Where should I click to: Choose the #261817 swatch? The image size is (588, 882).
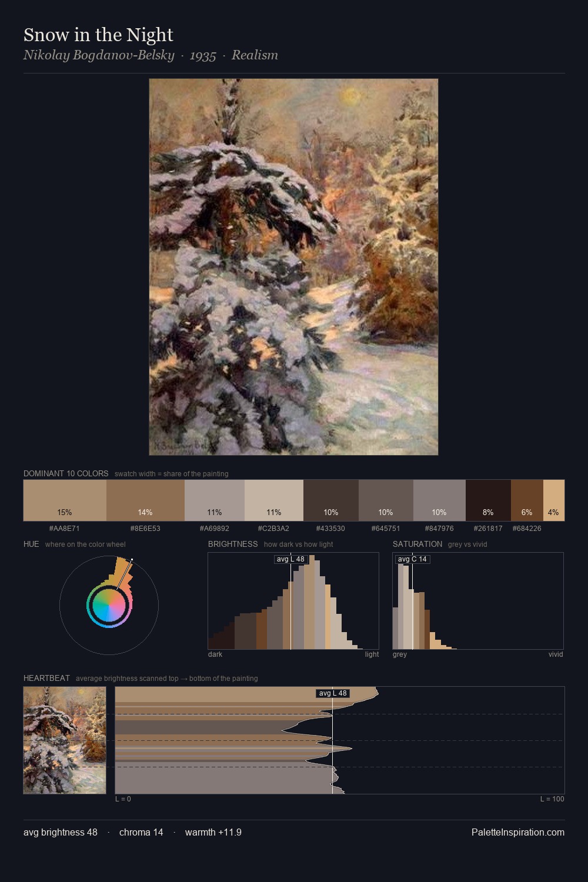tap(488, 500)
